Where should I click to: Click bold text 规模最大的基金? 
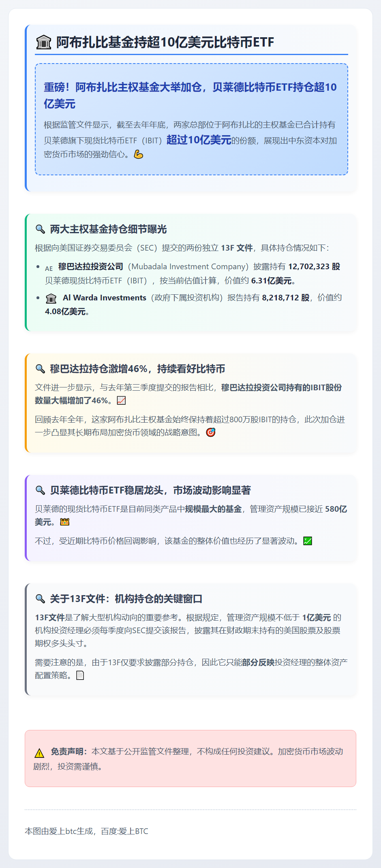(213, 509)
